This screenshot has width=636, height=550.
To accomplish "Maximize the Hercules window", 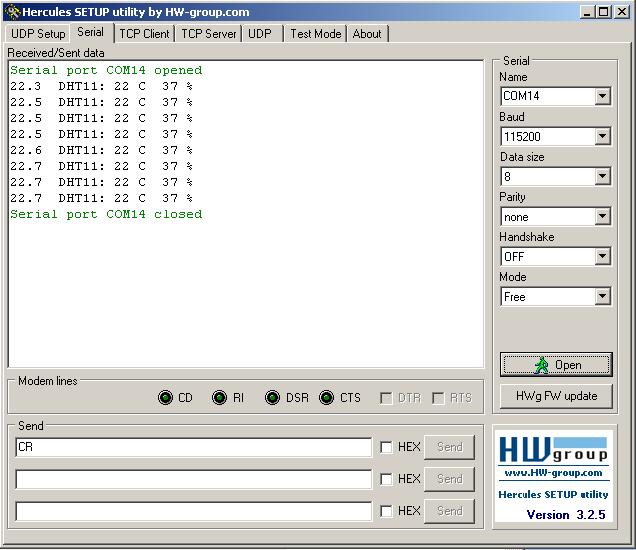I will [603, 12].
